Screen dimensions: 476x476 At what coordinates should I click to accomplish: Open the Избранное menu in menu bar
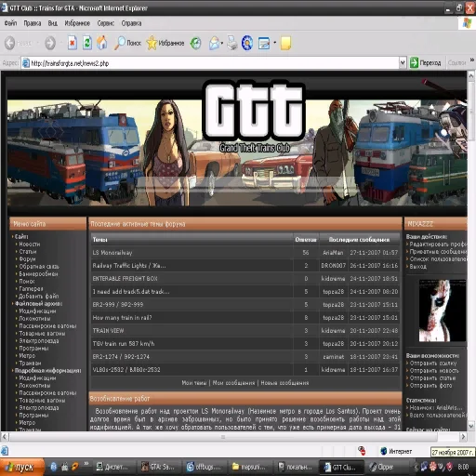pyautogui.click(x=77, y=23)
